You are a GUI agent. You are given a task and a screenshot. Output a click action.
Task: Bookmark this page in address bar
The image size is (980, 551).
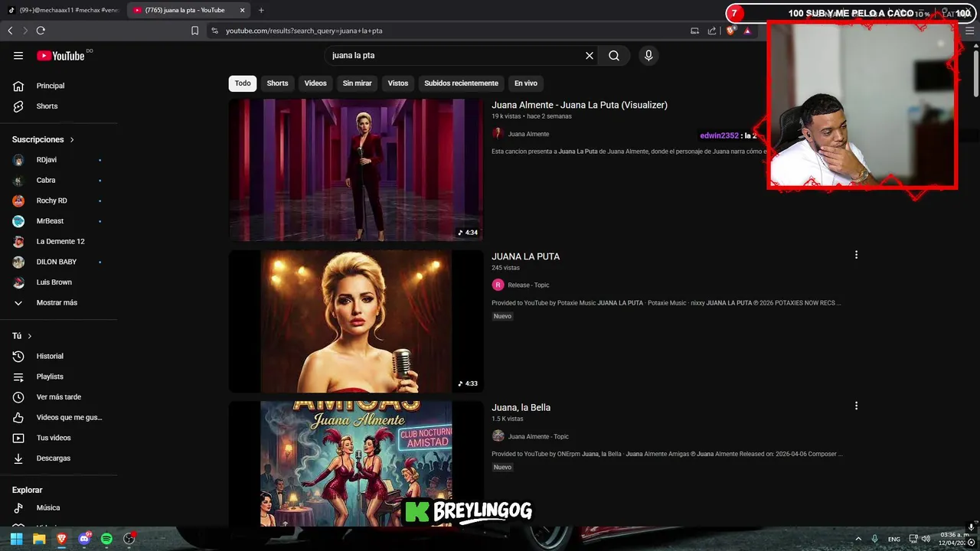tap(194, 31)
